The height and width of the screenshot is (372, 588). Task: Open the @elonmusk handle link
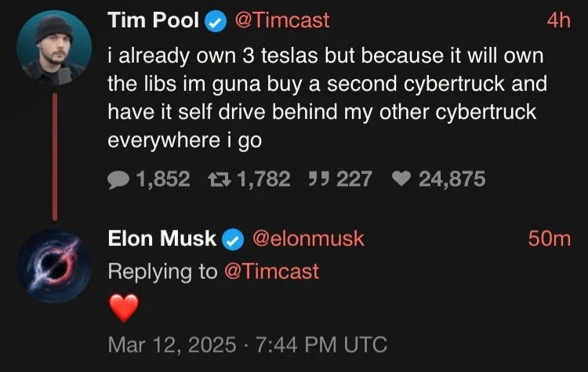[x=307, y=239]
